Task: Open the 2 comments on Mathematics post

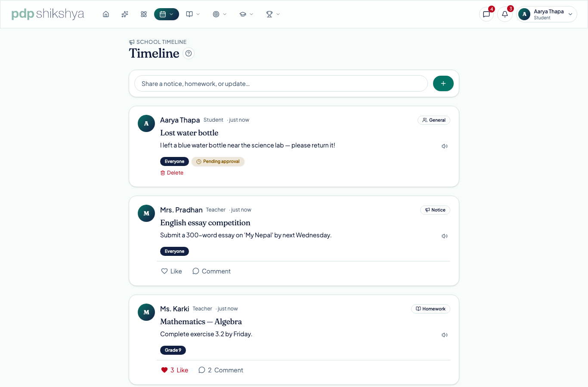Action: pyautogui.click(x=221, y=370)
